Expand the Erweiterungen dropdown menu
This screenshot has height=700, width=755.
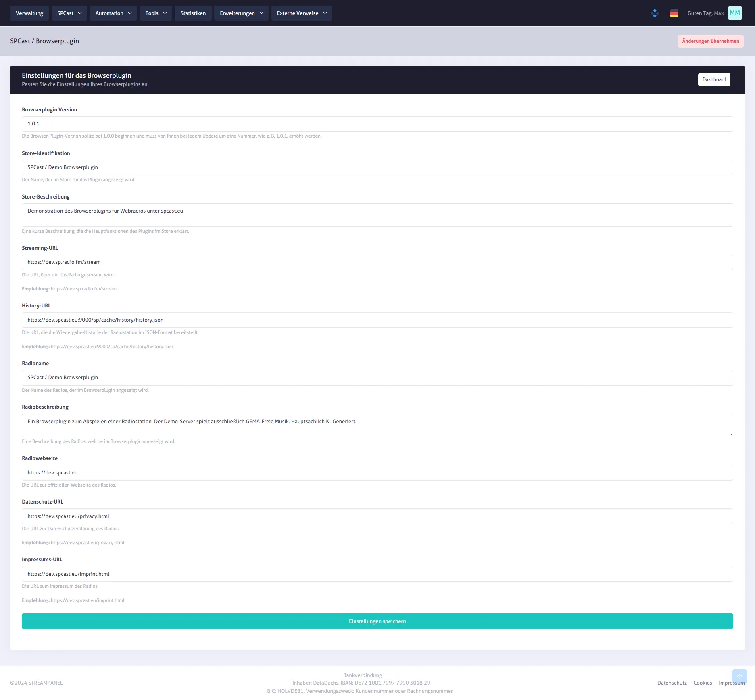(x=241, y=13)
